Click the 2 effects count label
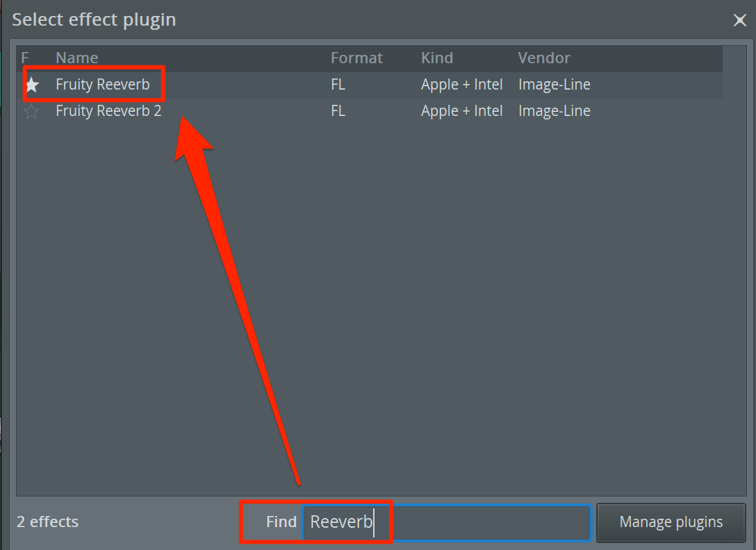The width and height of the screenshot is (756, 550). coord(48,522)
